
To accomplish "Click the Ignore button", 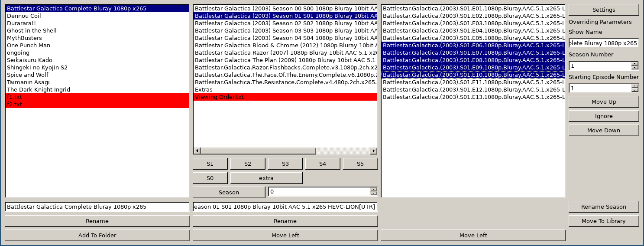I will click(x=604, y=116).
